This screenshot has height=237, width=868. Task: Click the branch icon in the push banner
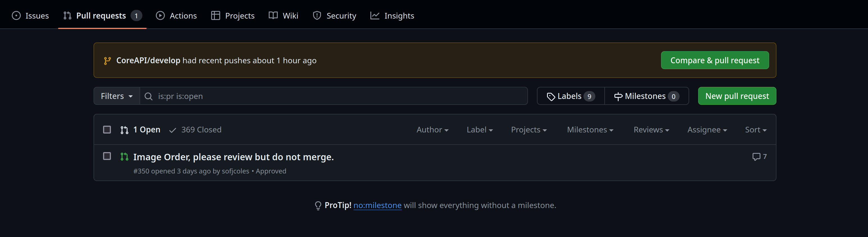coord(107,61)
